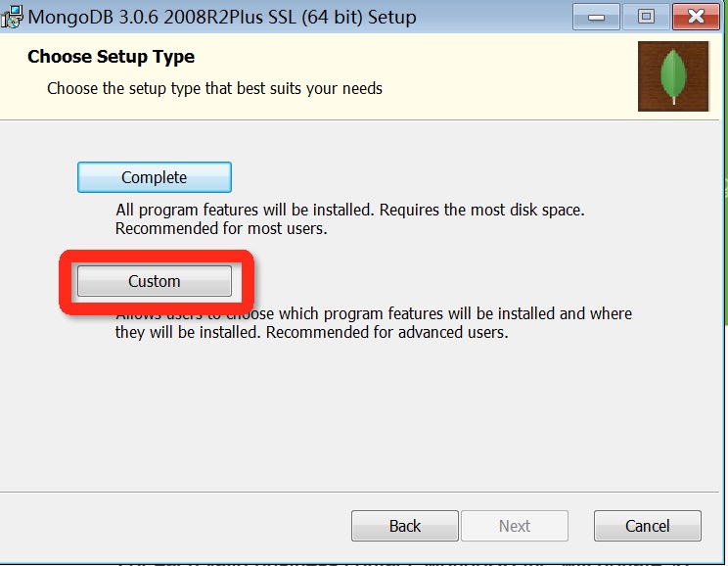Cancel the MongoDB installation

tap(648, 526)
